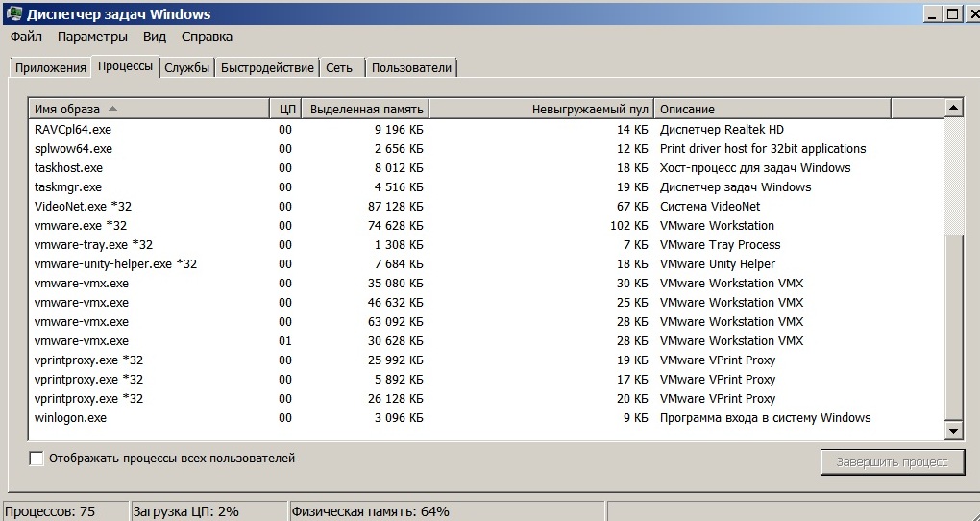Screen dimensions: 980x521
Task: Click scrollbar up arrow in process list
Action: coord(953,108)
